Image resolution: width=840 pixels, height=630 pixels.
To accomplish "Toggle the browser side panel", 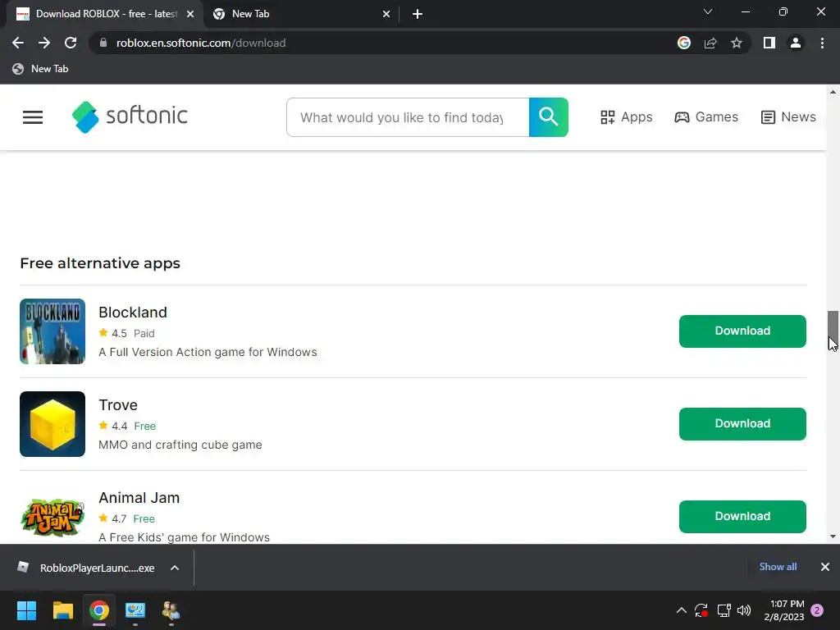I will 769,43.
